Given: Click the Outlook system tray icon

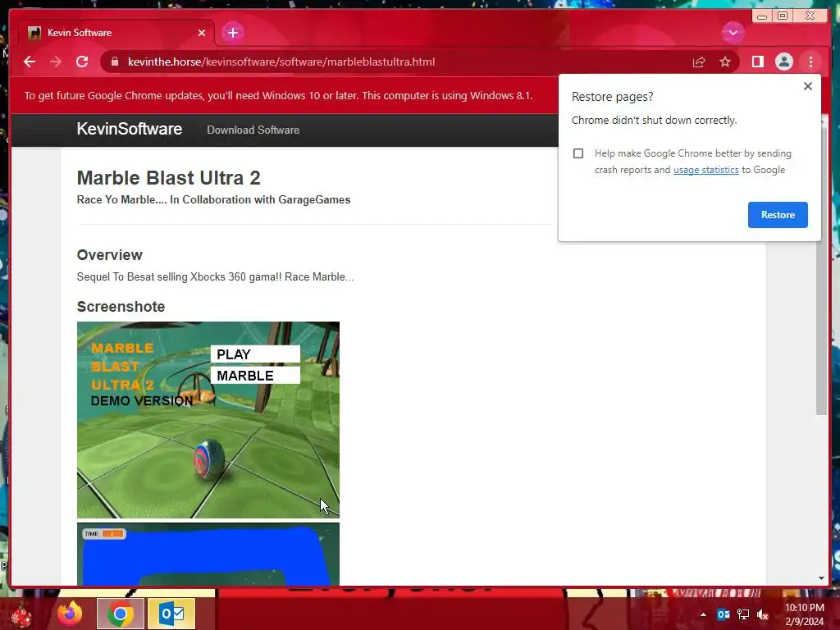Looking at the screenshot, I should (x=724, y=614).
